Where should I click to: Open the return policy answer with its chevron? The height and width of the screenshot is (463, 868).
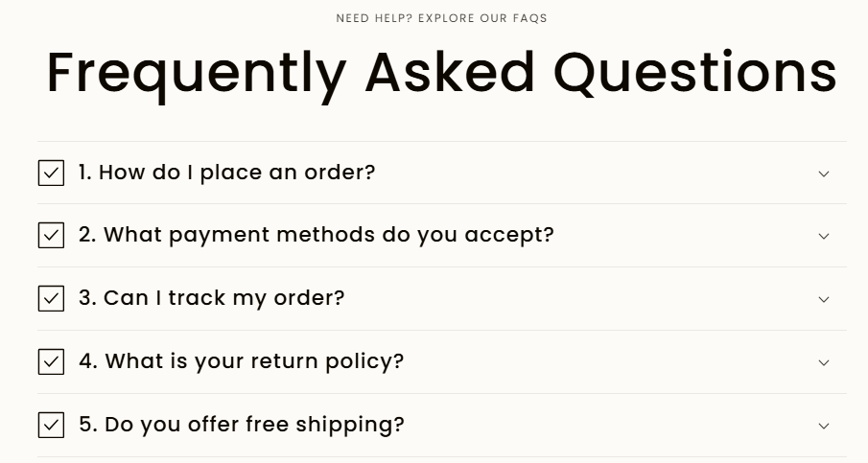823,362
